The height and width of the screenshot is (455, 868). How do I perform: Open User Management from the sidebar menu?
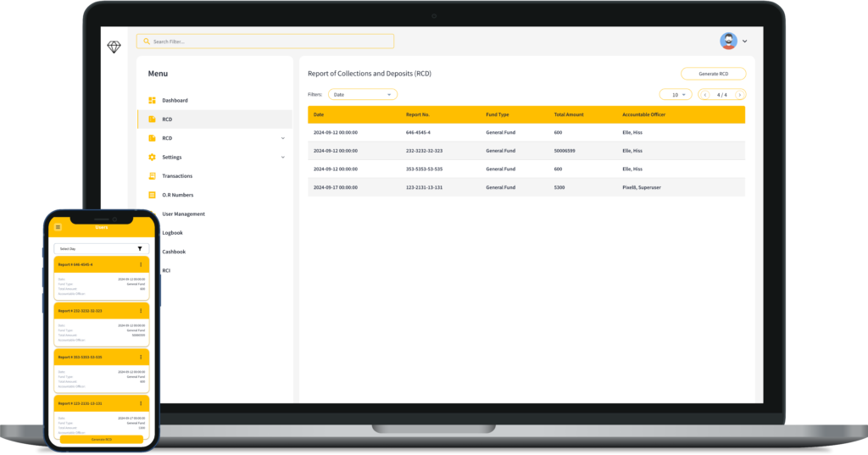(183, 214)
